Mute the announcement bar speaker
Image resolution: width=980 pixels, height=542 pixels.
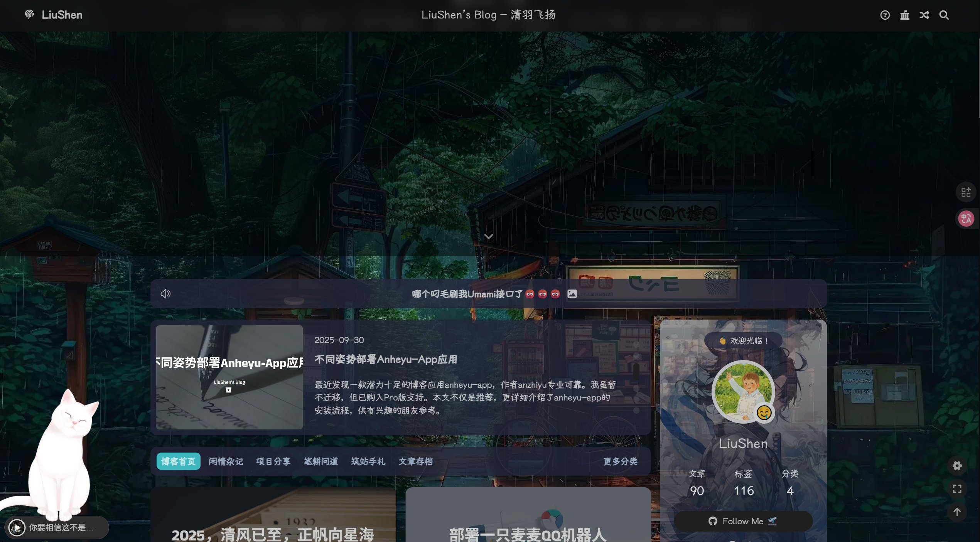point(165,293)
